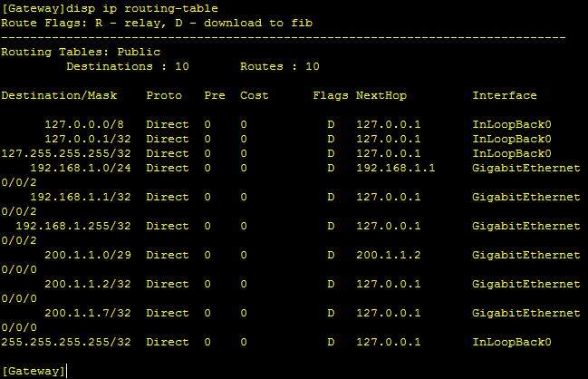Click next hop 127.0.0.1 in 127.0.0.0/8 row
588x379 pixels.
pyautogui.click(x=388, y=124)
